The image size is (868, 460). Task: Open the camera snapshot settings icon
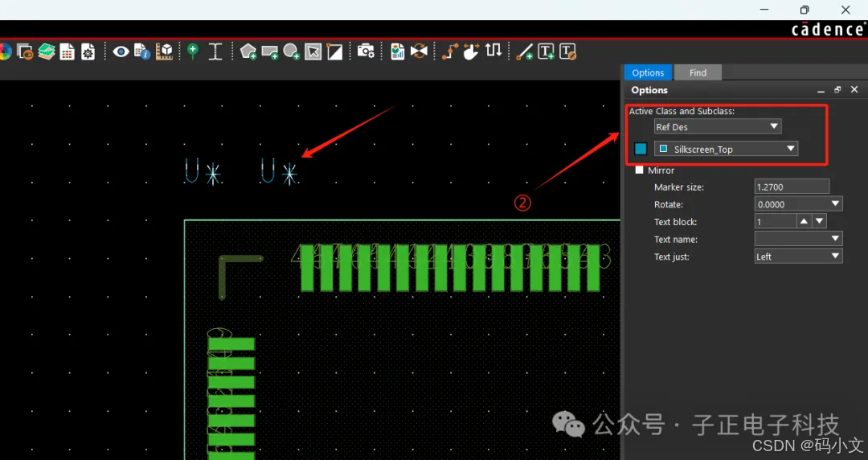366,52
